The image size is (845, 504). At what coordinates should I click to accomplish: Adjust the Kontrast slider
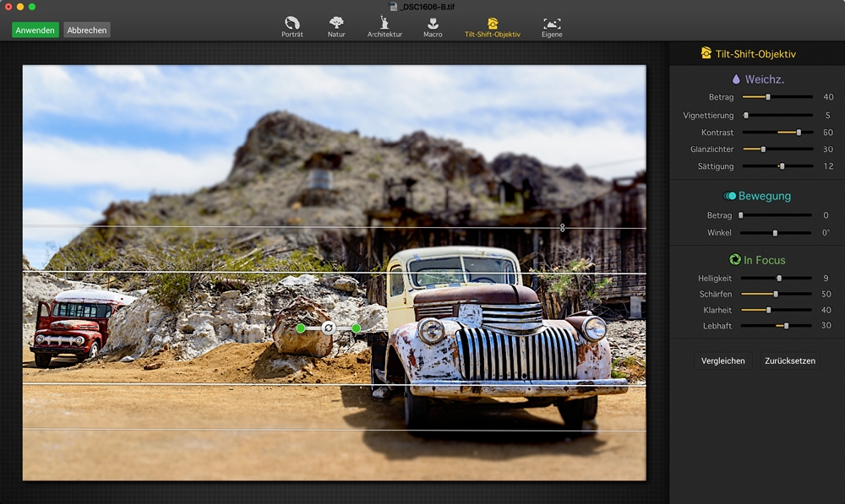(x=799, y=133)
